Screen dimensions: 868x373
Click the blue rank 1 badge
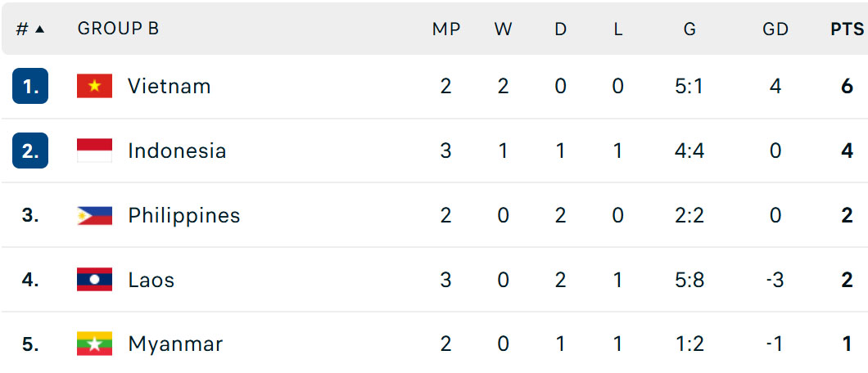coord(30,86)
